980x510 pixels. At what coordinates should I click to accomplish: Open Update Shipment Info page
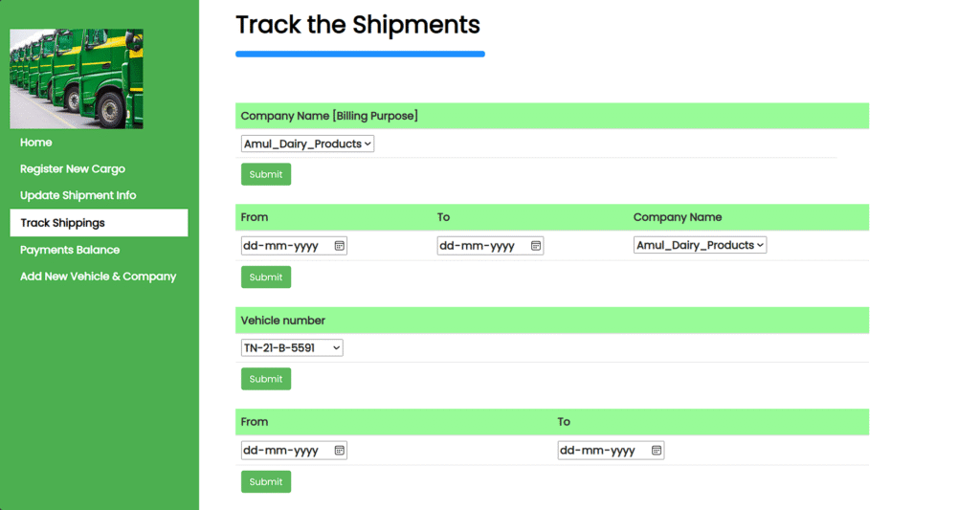tap(78, 195)
